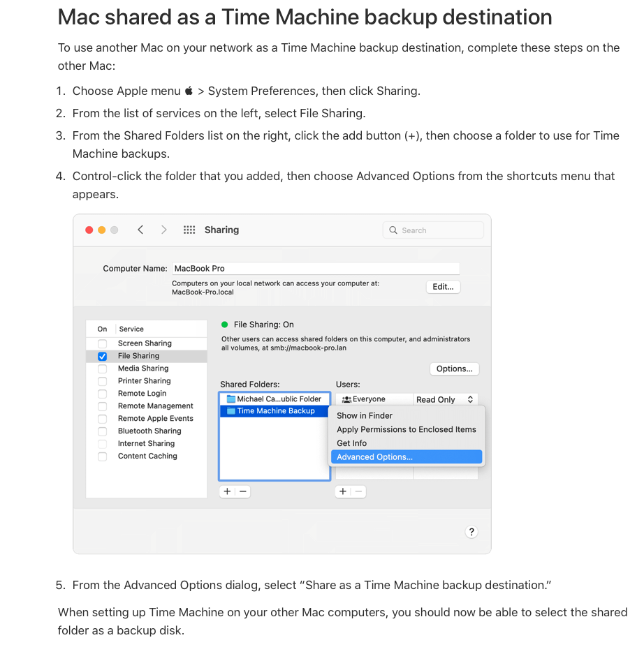Image resolution: width=644 pixels, height=647 pixels.
Task: Click the green File Sharing status indicator
Action: pos(225,325)
